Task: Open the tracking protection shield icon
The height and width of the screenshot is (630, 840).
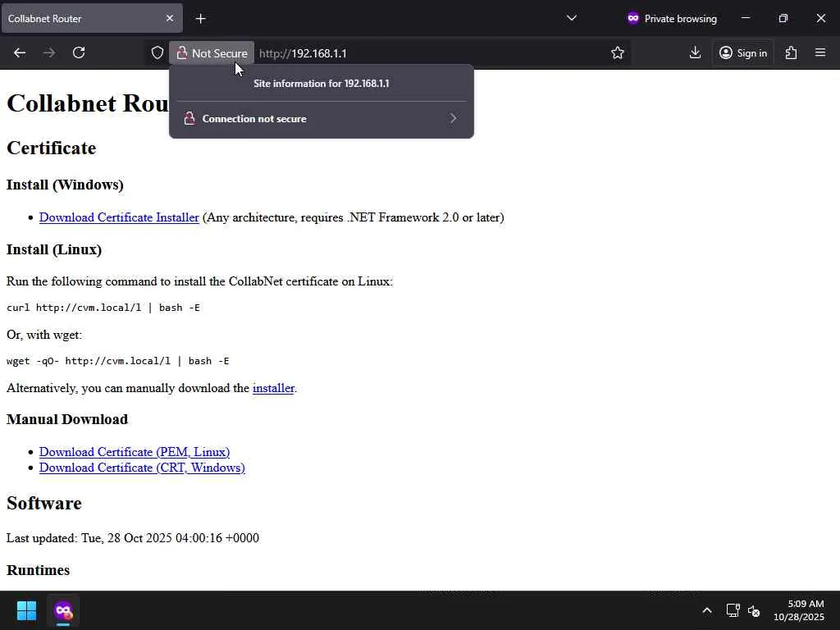Action: [157, 52]
